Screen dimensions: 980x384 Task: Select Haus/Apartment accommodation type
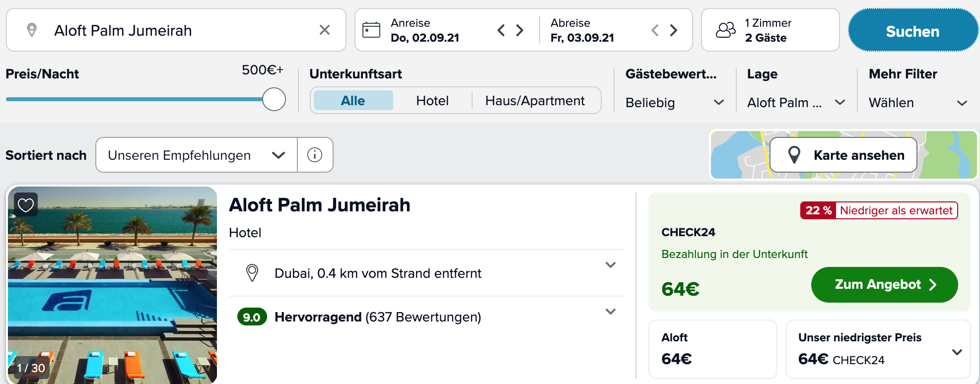click(x=535, y=101)
